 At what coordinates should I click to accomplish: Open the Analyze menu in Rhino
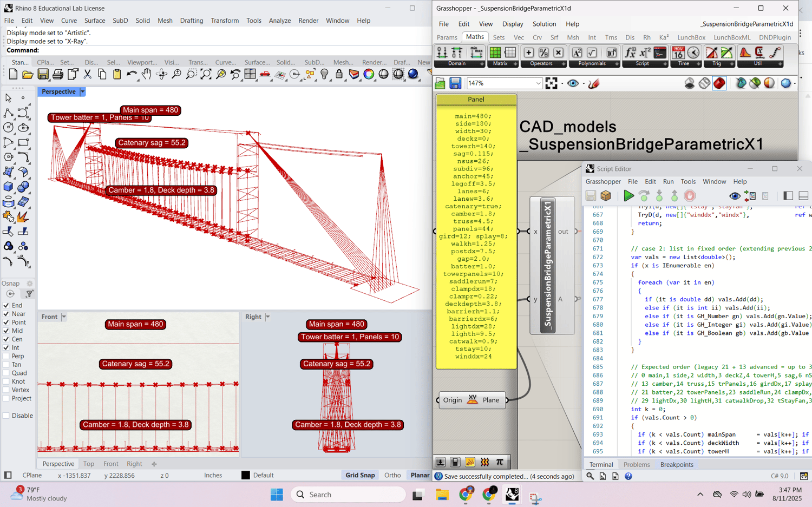[280, 21]
